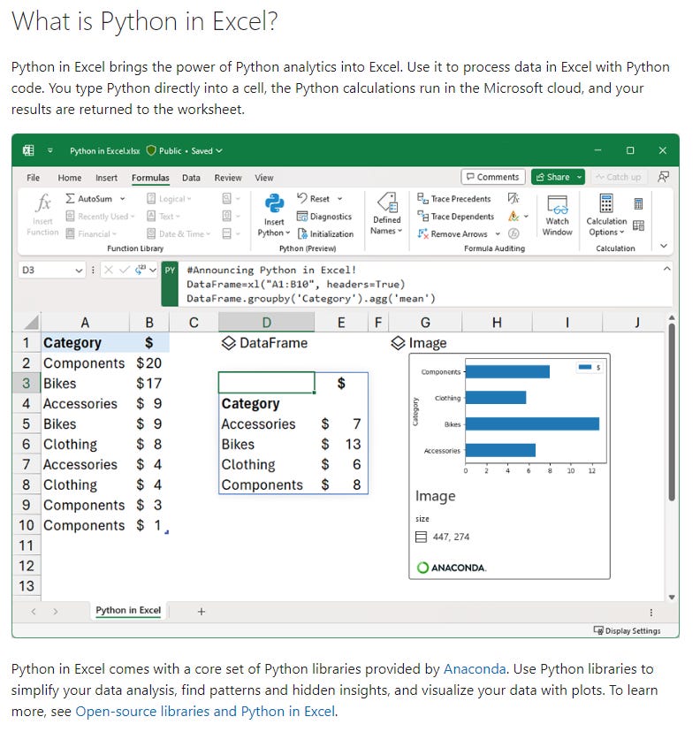
Task: Open the Comments pane button
Action: click(493, 177)
